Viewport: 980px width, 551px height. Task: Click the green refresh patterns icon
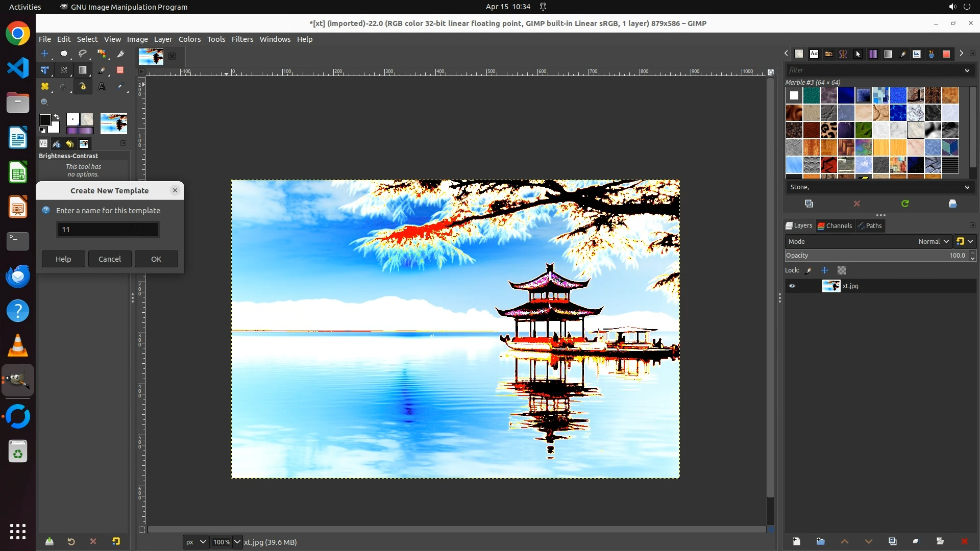(905, 204)
